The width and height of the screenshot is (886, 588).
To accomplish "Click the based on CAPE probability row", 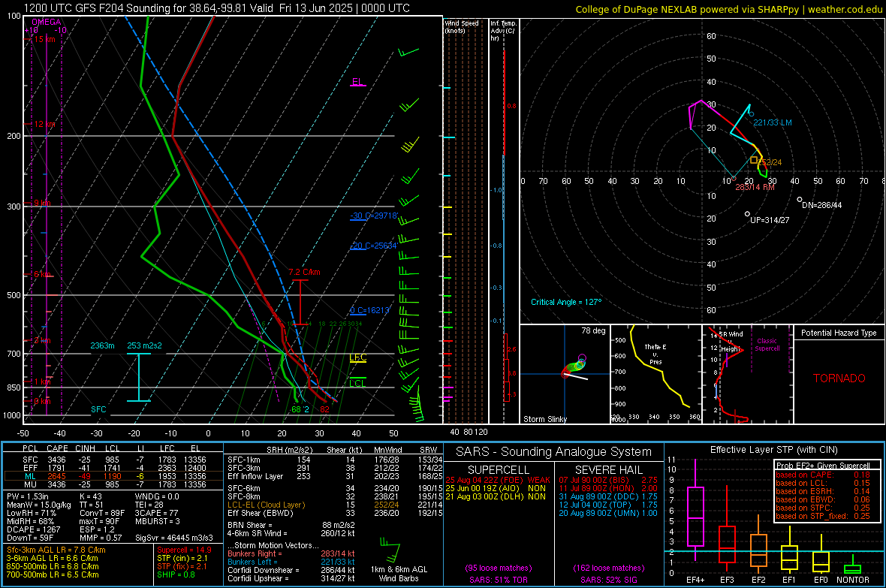I will [823, 475].
